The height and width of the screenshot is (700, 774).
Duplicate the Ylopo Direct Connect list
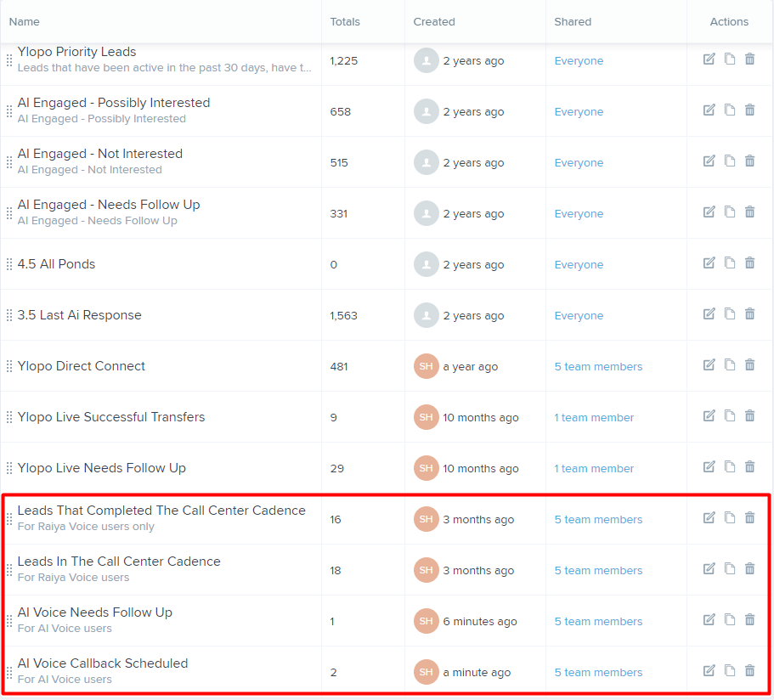click(729, 364)
